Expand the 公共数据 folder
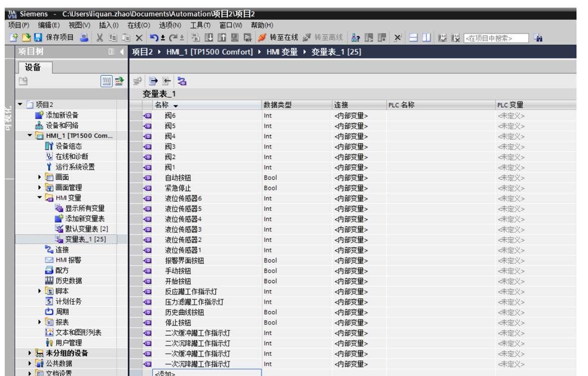The height and width of the screenshot is (376, 588). 30,363
